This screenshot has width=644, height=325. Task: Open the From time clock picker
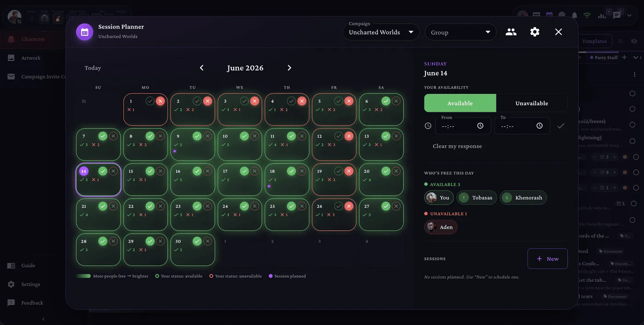click(x=480, y=126)
